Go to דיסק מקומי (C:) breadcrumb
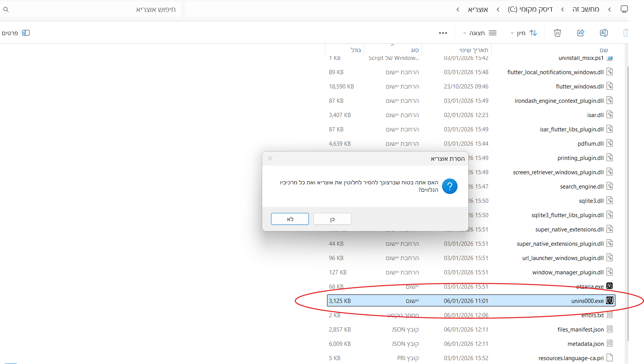Viewport: 644px width, 364px height. click(530, 9)
